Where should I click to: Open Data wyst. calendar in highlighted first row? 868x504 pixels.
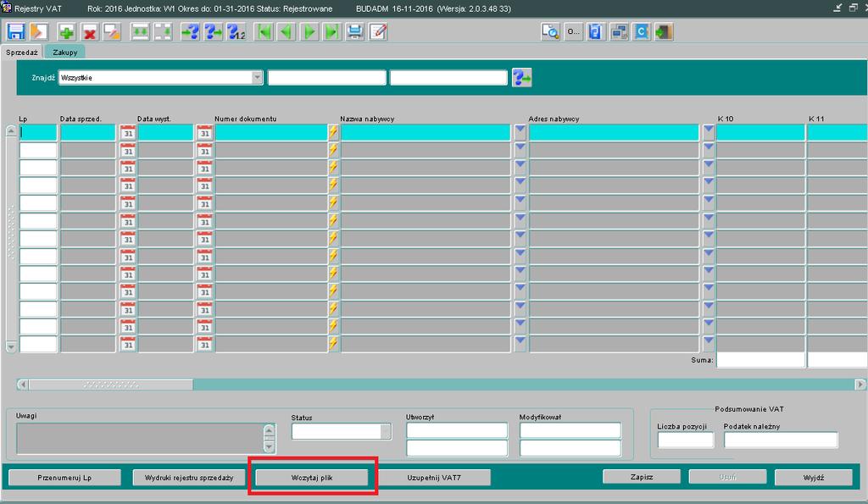point(205,133)
